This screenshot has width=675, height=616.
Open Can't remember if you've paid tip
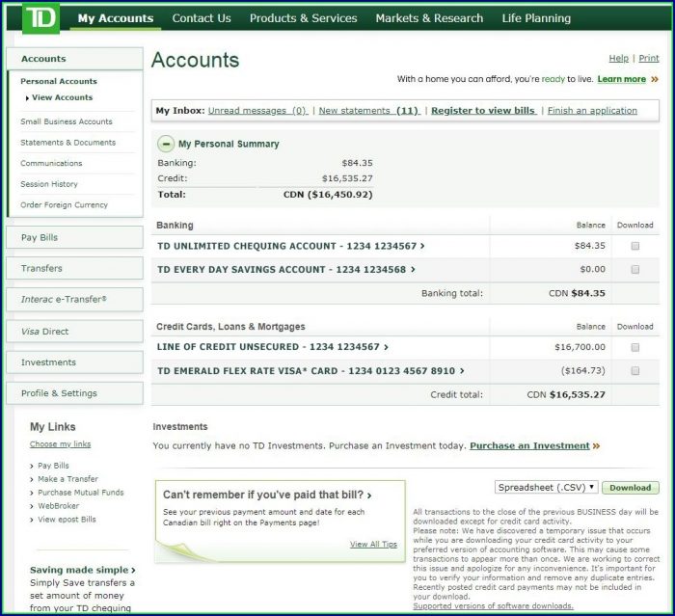click(267, 495)
